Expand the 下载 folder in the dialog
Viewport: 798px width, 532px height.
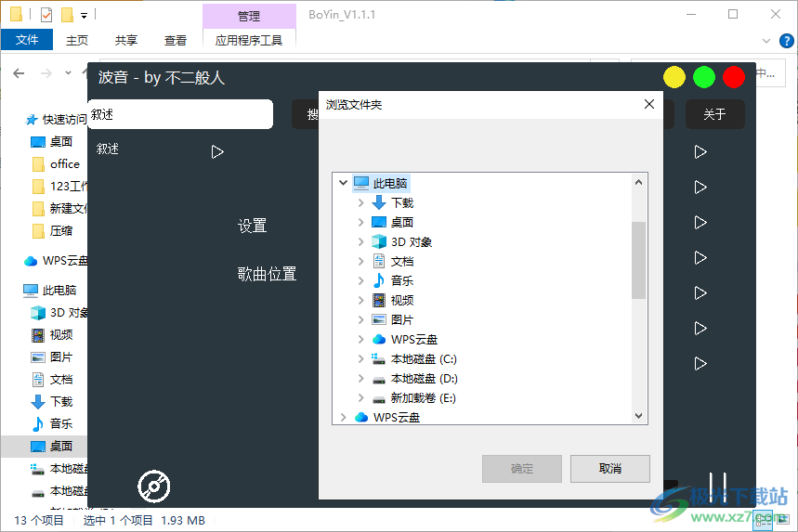(x=360, y=203)
